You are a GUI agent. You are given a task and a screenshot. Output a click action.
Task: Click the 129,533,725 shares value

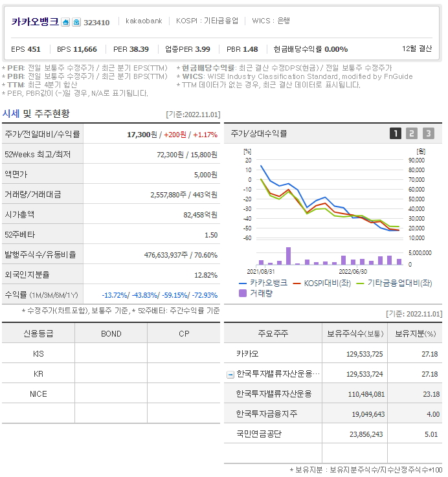364,354
